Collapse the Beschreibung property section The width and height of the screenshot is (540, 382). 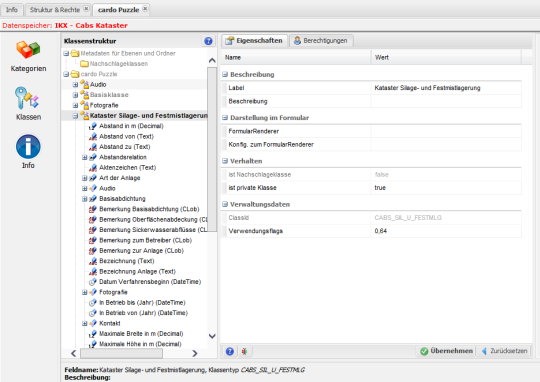(225, 74)
